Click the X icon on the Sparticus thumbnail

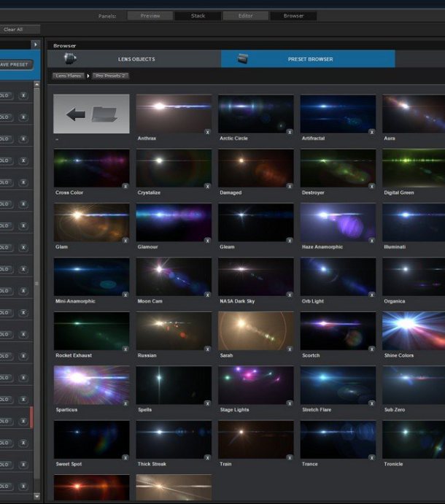click(x=125, y=404)
